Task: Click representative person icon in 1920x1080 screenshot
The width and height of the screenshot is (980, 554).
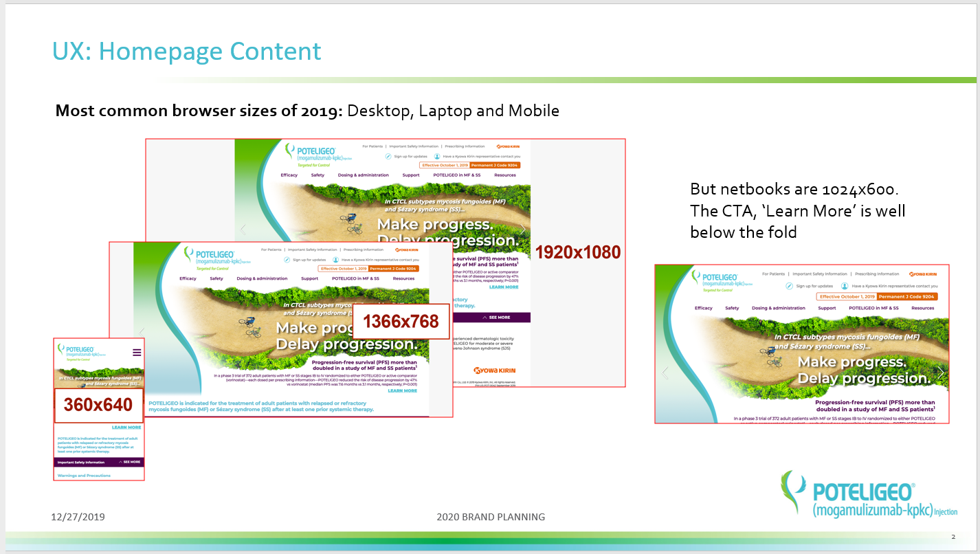Action: pos(436,156)
